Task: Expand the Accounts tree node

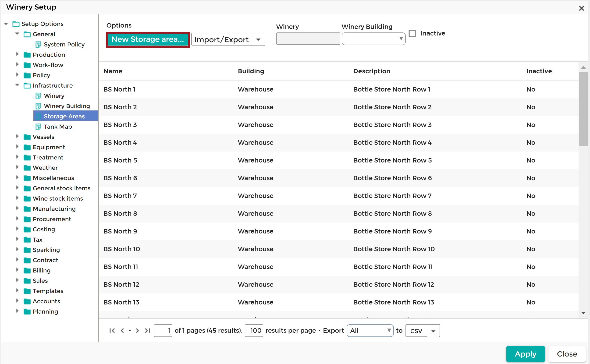Action: [17, 301]
